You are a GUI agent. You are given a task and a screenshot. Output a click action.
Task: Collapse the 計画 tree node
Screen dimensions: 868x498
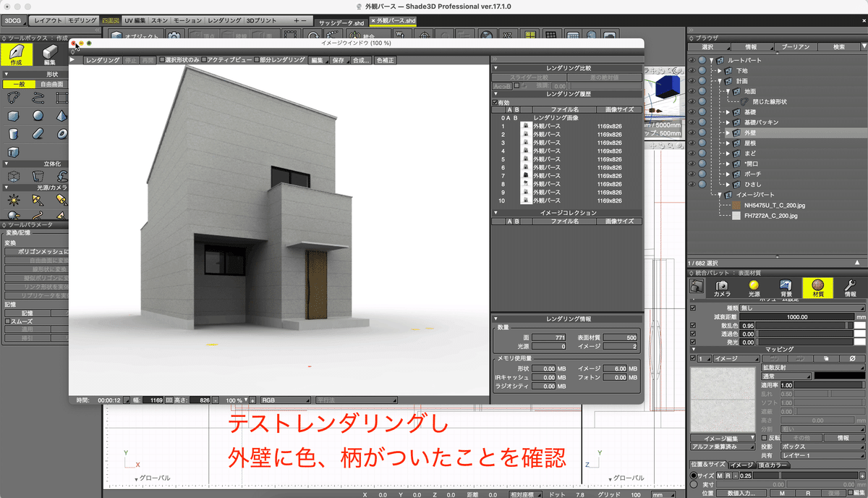tap(720, 81)
